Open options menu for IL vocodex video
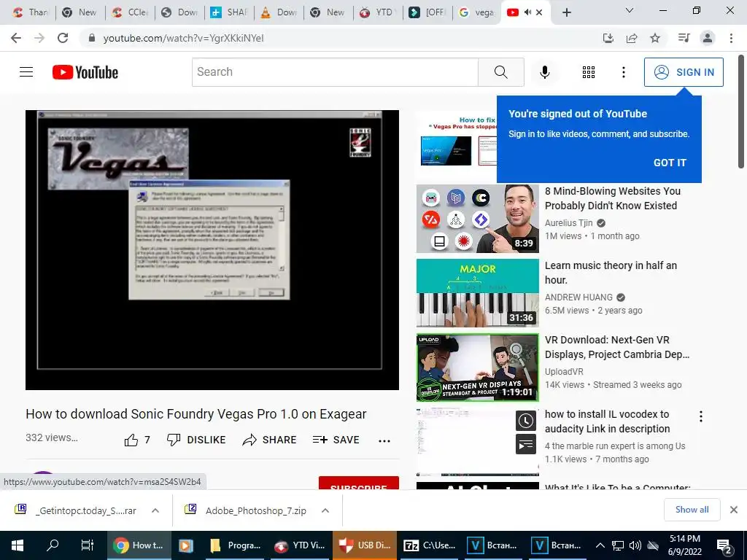The image size is (747, 560). click(701, 416)
